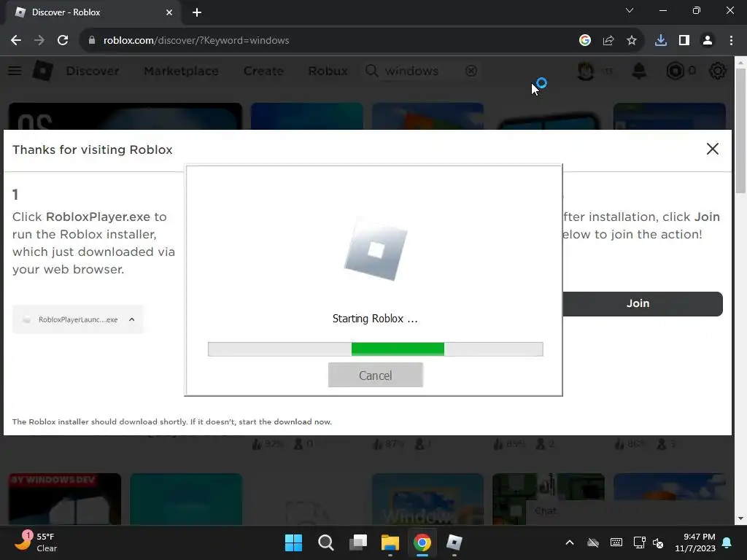The height and width of the screenshot is (560, 747).
Task: Click the browser forward arrow
Action: [x=39, y=41]
